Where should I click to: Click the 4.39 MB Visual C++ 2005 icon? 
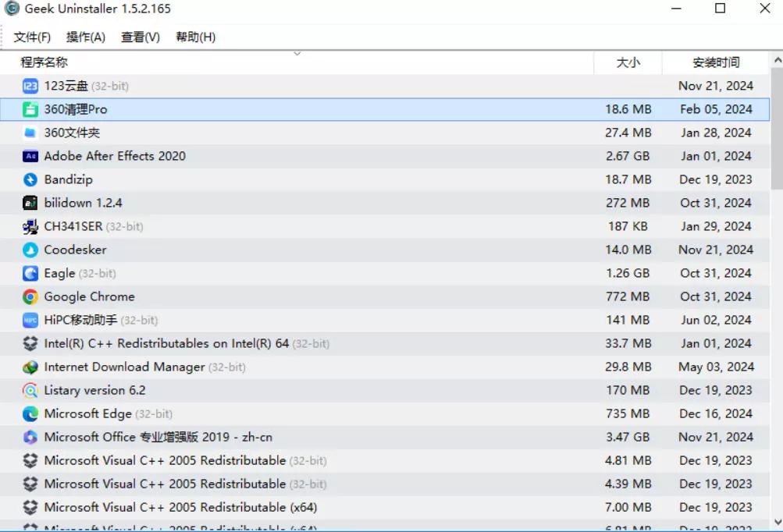[x=30, y=484]
